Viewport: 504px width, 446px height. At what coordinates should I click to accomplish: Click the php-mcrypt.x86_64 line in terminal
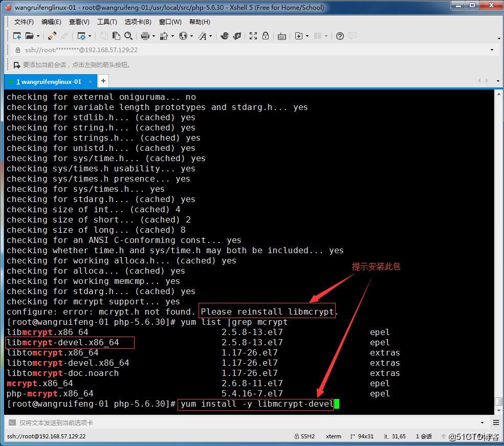click(50, 394)
